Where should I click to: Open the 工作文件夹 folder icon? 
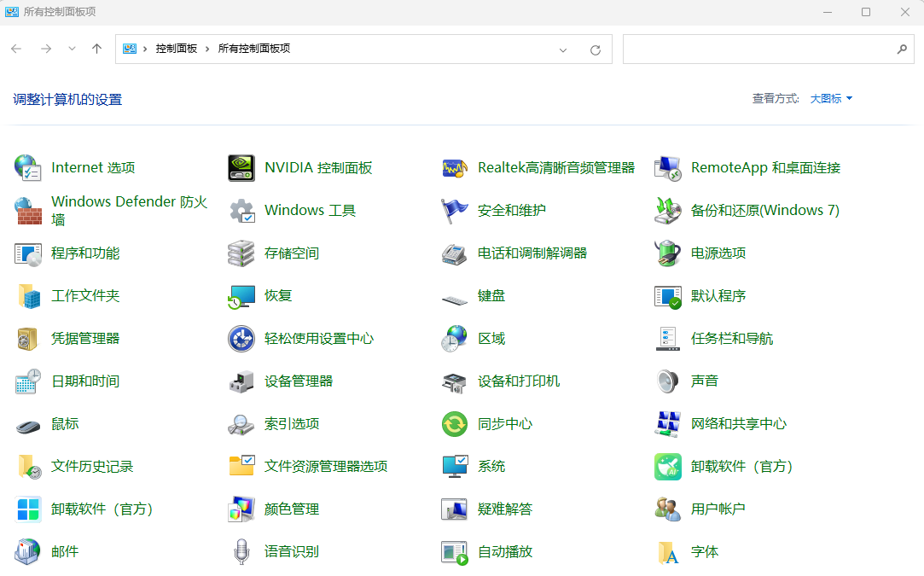[x=27, y=296]
